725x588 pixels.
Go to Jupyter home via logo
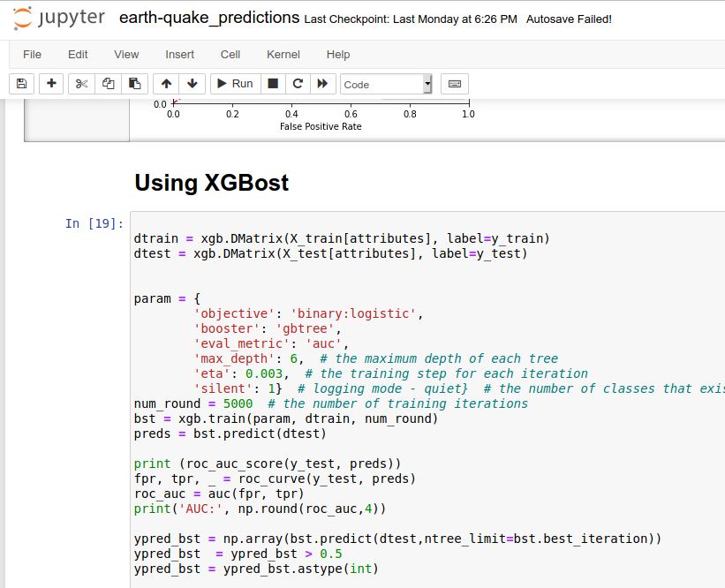click(59, 18)
